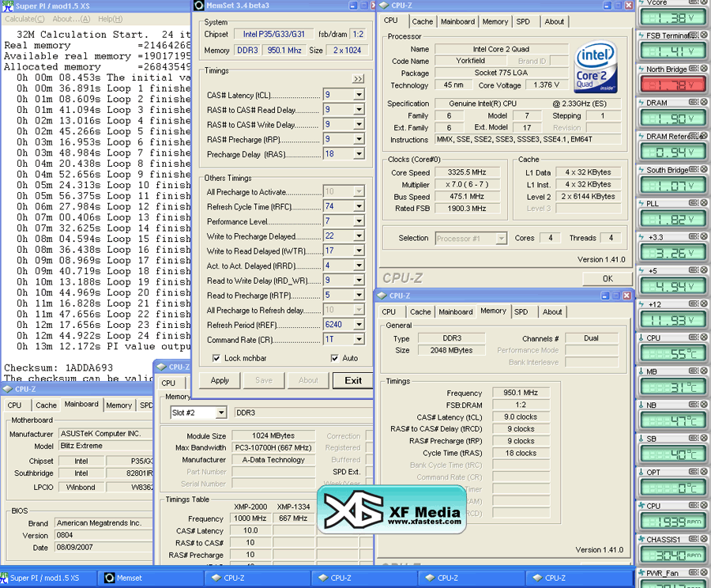Switch to Super PI from the taskbar
Image resolution: width=711 pixels, height=588 pixels.
47,578
